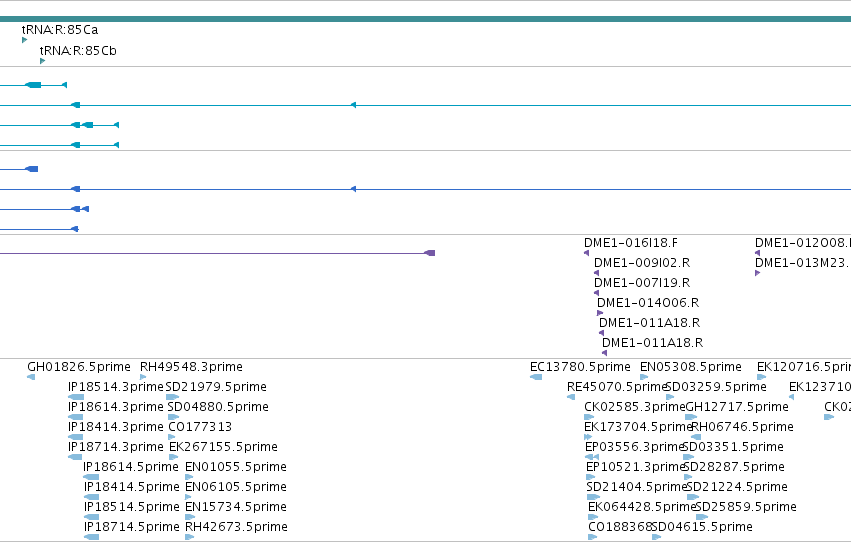Select the IP18614.5prime label
Screen dimensions: 851x542
point(131,467)
